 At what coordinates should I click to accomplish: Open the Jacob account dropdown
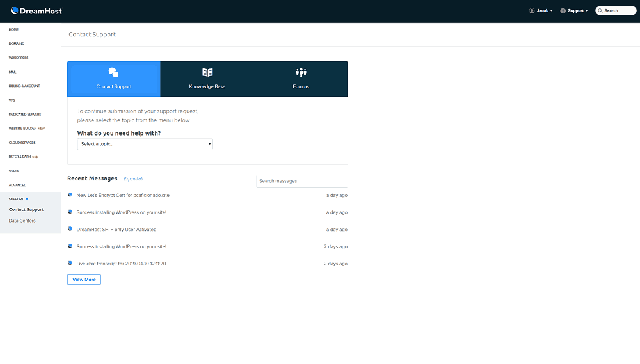click(x=541, y=11)
